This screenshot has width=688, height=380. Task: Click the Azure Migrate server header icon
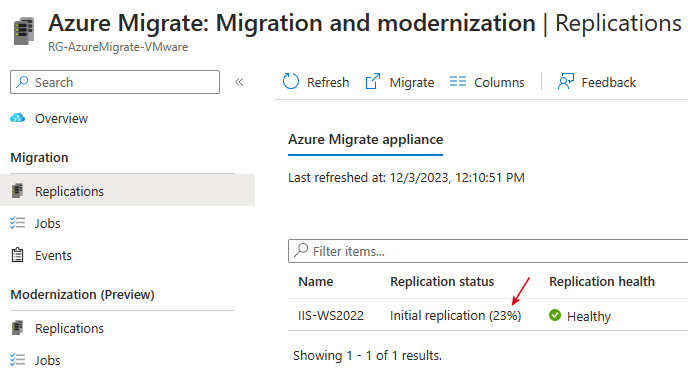24,31
